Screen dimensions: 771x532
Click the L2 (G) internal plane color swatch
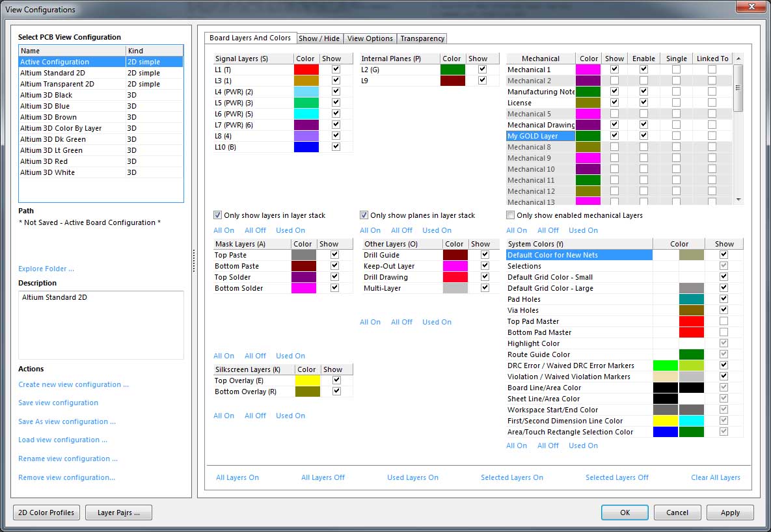point(452,70)
